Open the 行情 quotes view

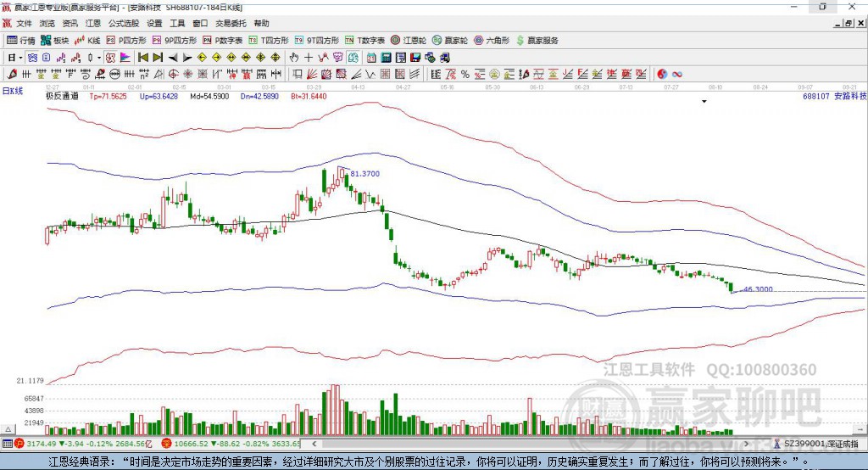[x=20, y=41]
